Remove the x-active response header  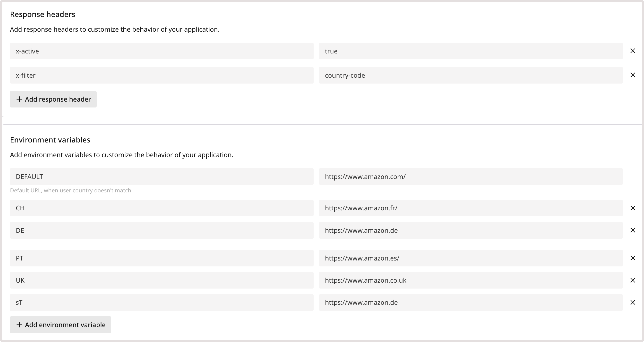(633, 51)
